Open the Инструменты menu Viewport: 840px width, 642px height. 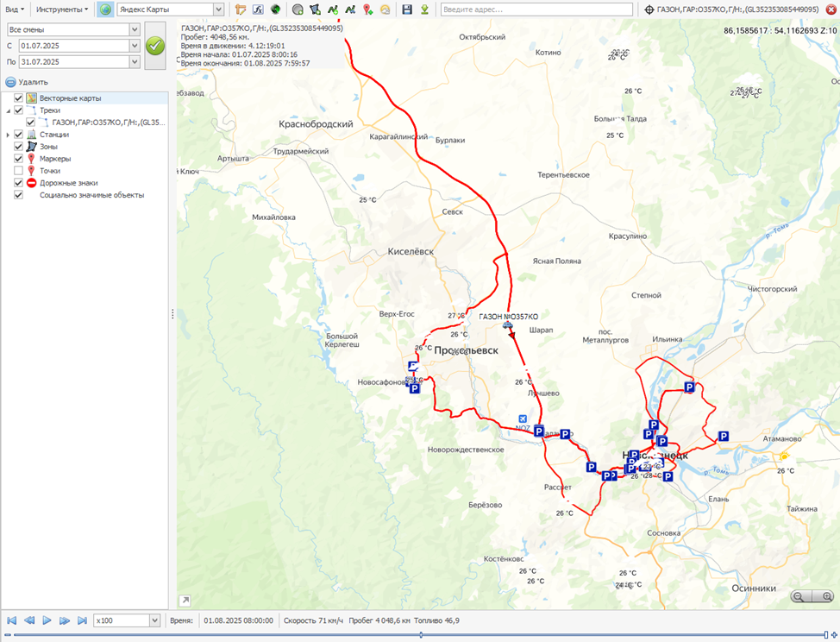[x=61, y=9]
